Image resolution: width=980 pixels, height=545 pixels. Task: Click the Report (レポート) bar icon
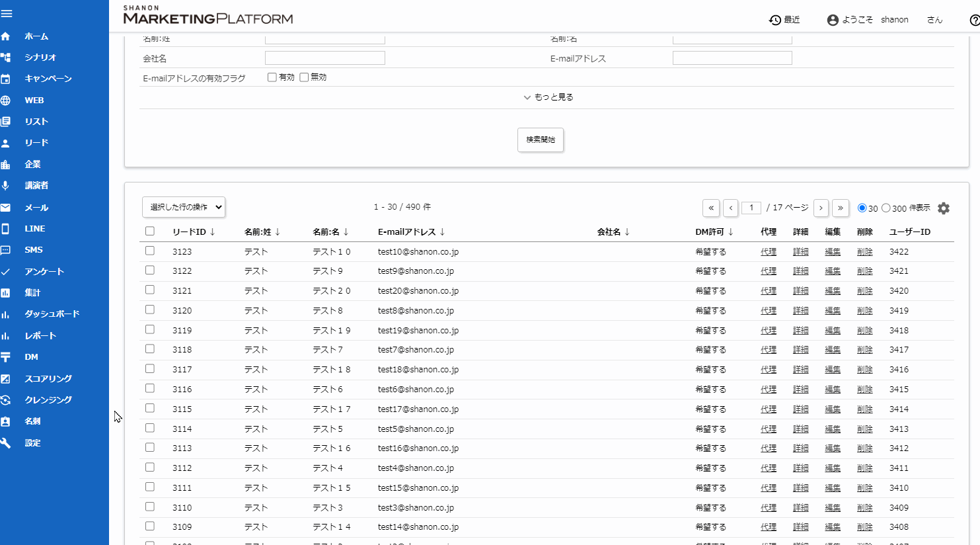[5, 336]
